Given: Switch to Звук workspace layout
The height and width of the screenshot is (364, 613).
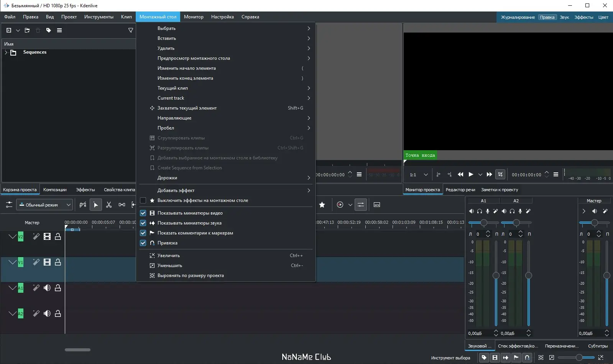Looking at the screenshot, I should coord(564,17).
